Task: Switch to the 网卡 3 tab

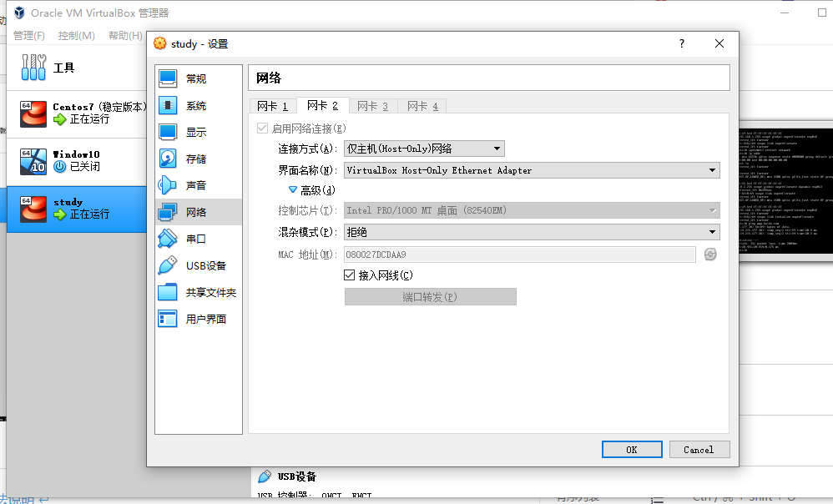Action: point(372,106)
